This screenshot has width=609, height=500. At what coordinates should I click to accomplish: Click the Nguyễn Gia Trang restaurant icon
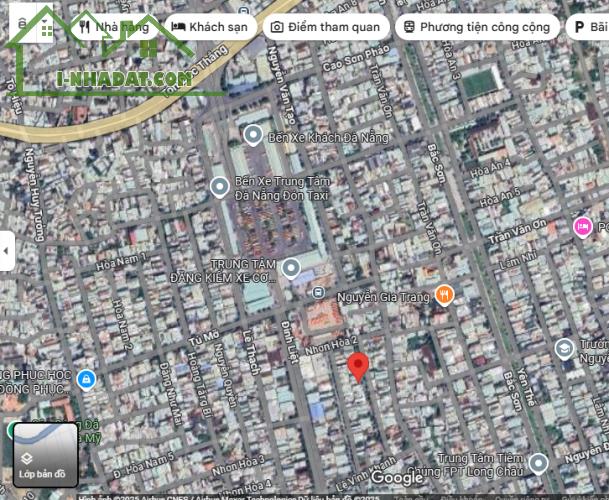point(444,295)
